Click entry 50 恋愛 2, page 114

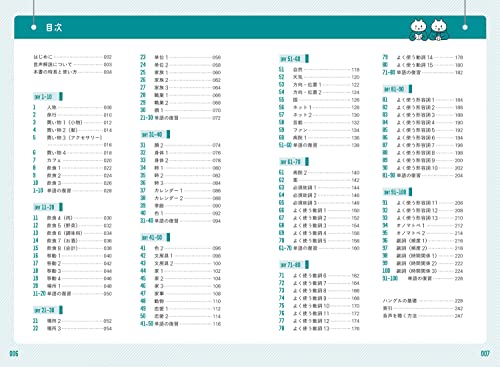(x=180, y=316)
